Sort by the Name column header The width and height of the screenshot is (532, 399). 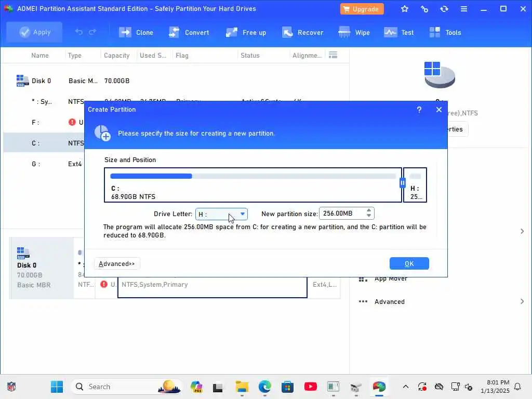[x=39, y=55]
